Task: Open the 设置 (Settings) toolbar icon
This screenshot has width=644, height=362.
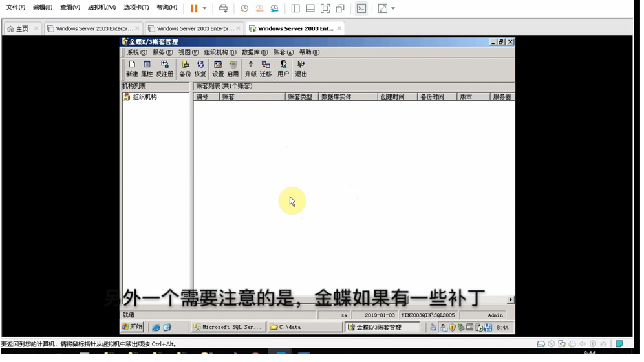Action: 218,69
